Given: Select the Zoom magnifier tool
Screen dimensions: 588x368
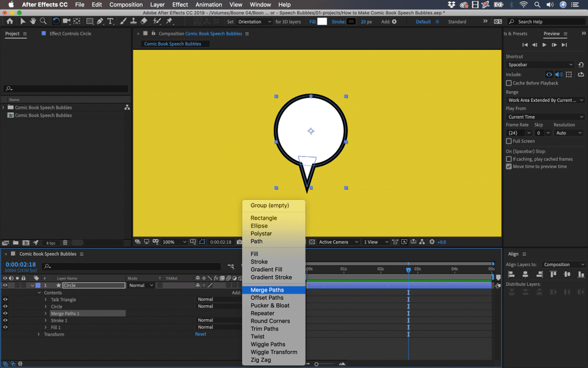Looking at the screenshot, I should tap(43, 22).
